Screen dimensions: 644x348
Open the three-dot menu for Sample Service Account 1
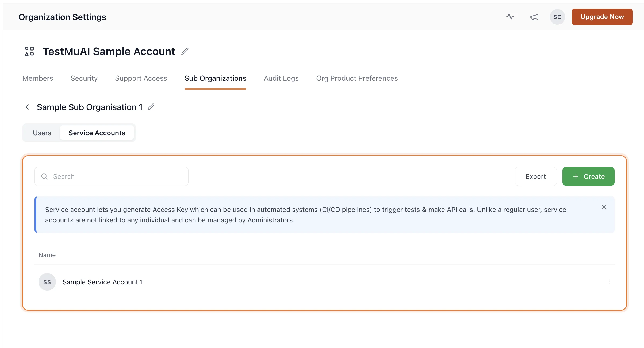(x=609, y=282)
